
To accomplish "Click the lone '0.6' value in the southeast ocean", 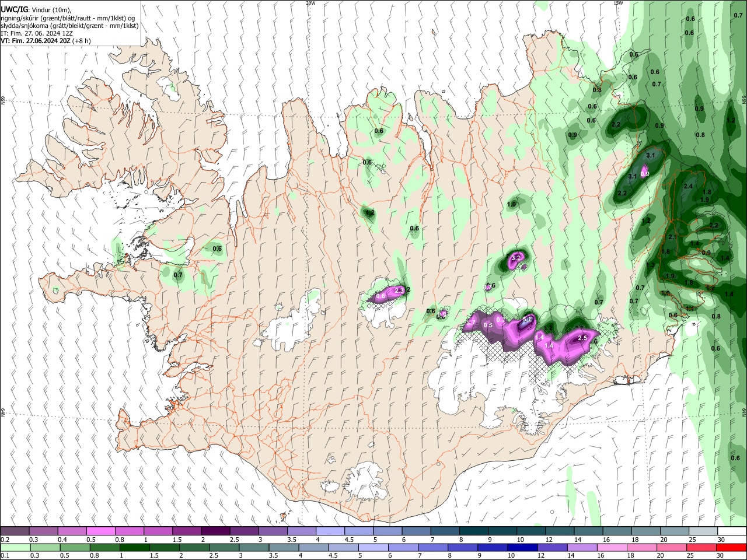I will [735, 459].
